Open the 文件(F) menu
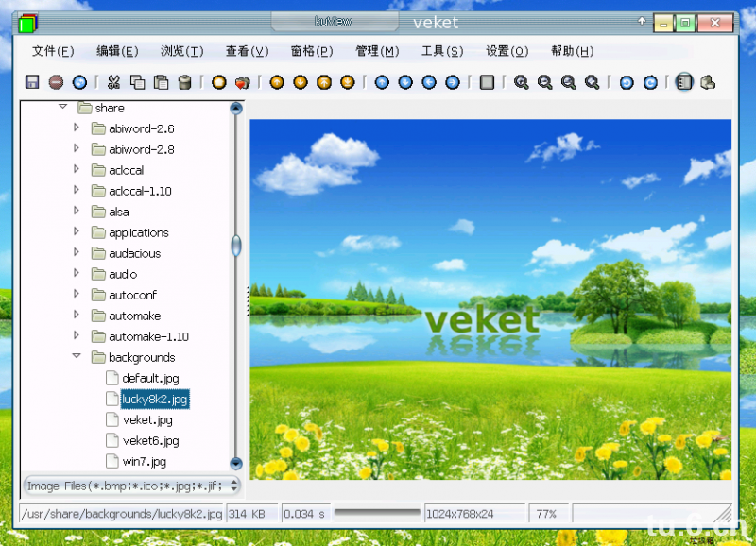 (53, 51)
